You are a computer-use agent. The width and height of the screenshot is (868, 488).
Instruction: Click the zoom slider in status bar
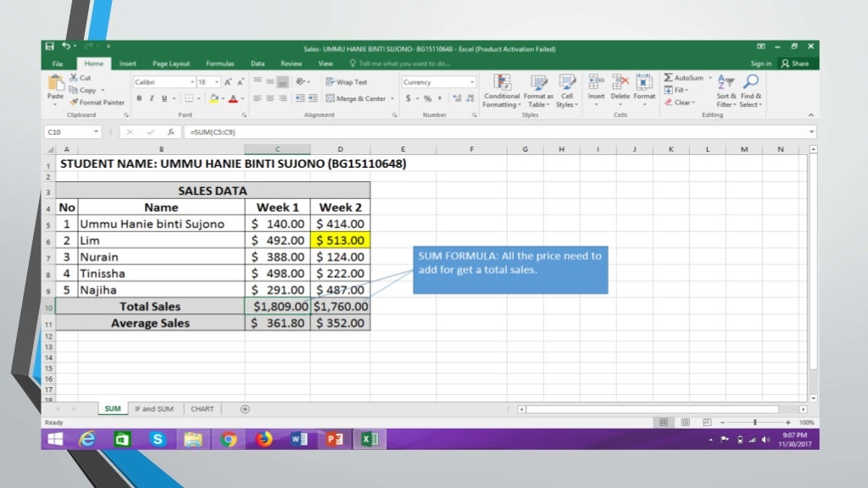[754, 422]
